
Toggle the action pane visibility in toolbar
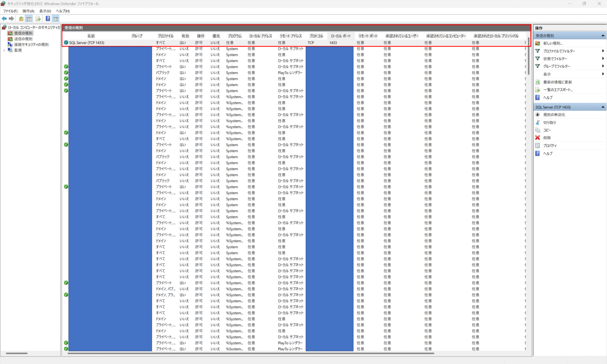(x=55, y=18)
